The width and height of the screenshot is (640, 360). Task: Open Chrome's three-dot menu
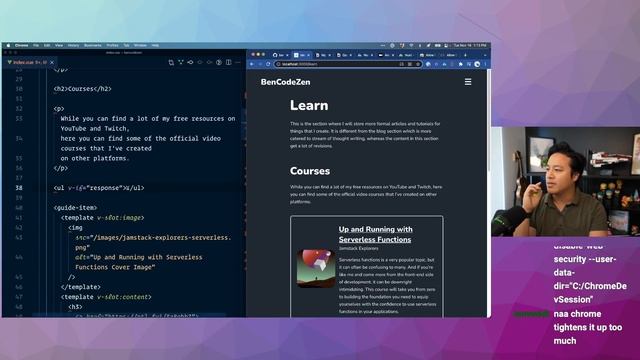click(x=485, y=64)
